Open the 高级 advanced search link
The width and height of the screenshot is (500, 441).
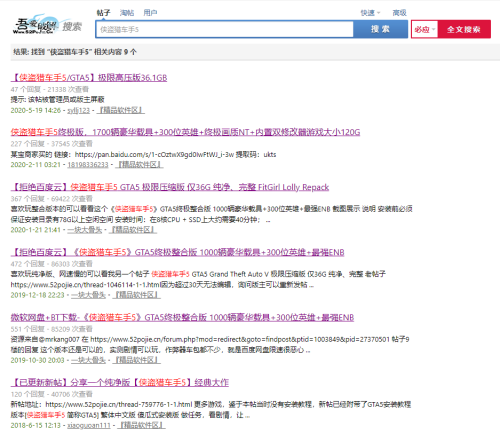[x=399, y=13]
